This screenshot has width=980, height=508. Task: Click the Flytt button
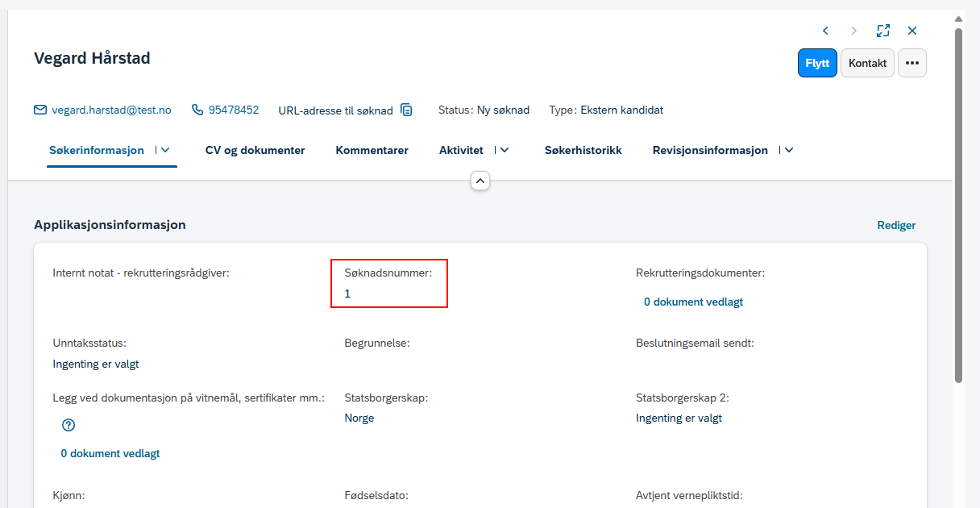(x=817, y=63)
